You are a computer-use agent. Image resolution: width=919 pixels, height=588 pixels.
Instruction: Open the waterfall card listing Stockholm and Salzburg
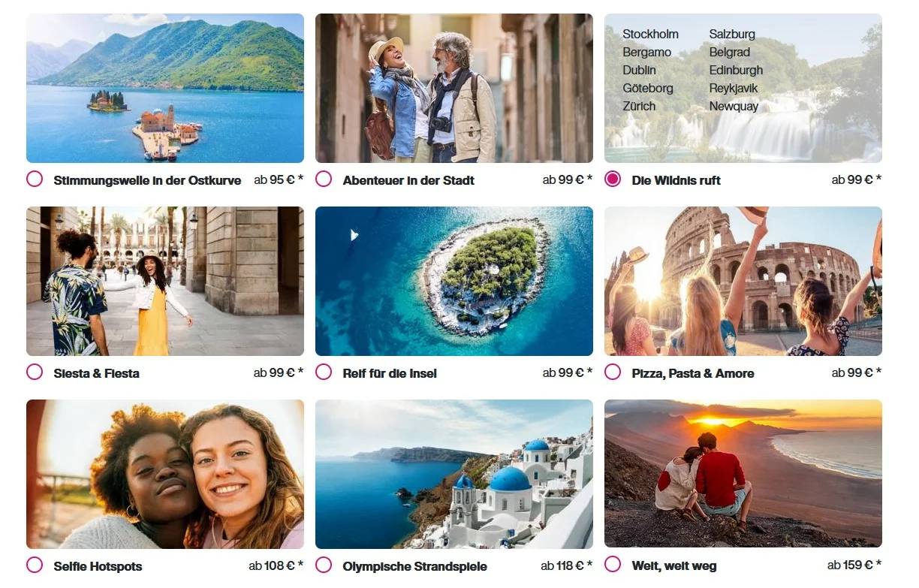743,88
